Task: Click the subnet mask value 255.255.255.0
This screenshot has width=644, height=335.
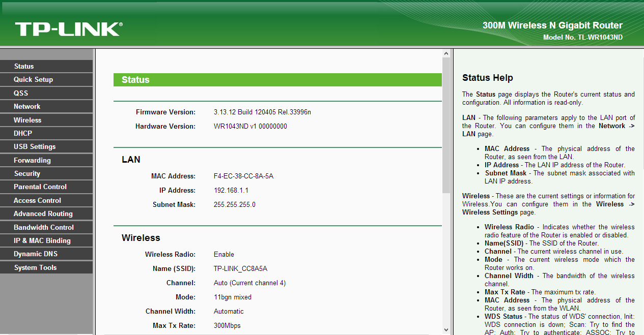Action: point(235,204)
